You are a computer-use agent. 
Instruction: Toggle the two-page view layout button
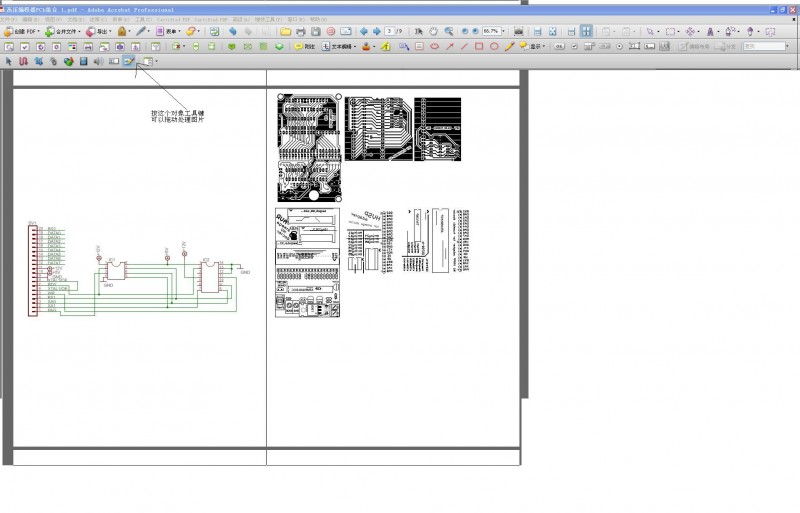click(586, 32)
